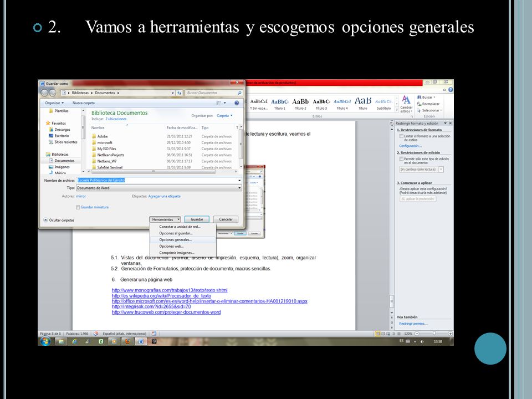Minimize the ribbon with the caret icon
The width and height of the screenshot is (532, 399).
pyautogui.click(x=444, y=90)
